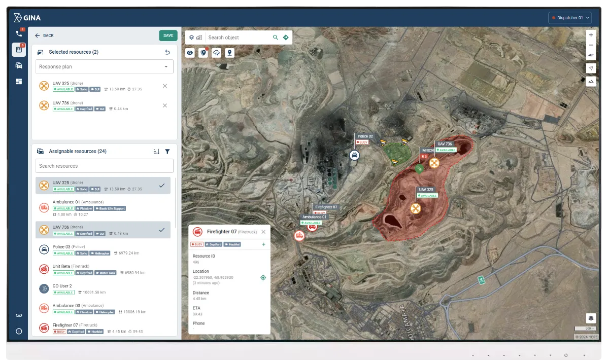
Task: Open the resources panel from the left sidebar
Action: point(19,65)
